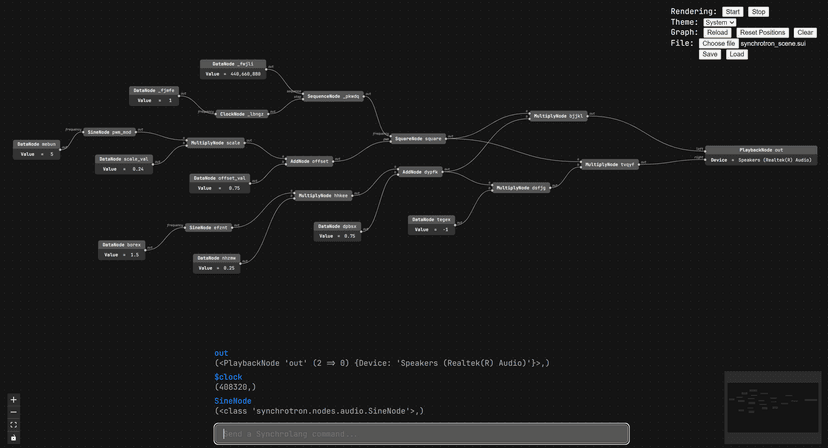Click the Reset Positions button
The image size is (828, 448).
[762, 33]
